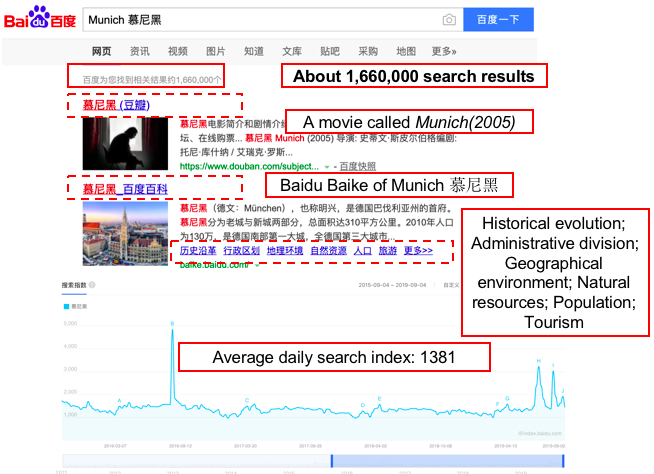
Task: Open the 自然资源 sublink
Action: point(328,250)
